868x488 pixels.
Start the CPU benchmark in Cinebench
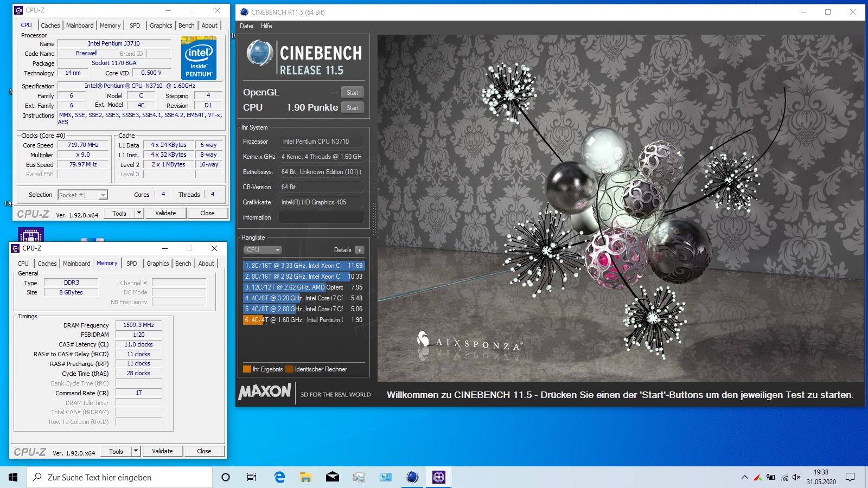click(x=352, y=108)
